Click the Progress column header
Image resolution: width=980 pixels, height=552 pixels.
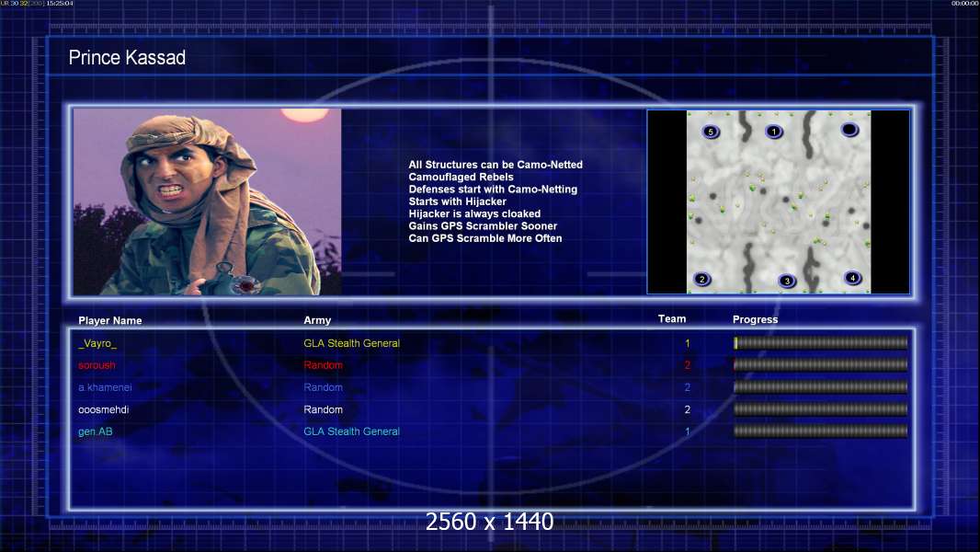755,319
